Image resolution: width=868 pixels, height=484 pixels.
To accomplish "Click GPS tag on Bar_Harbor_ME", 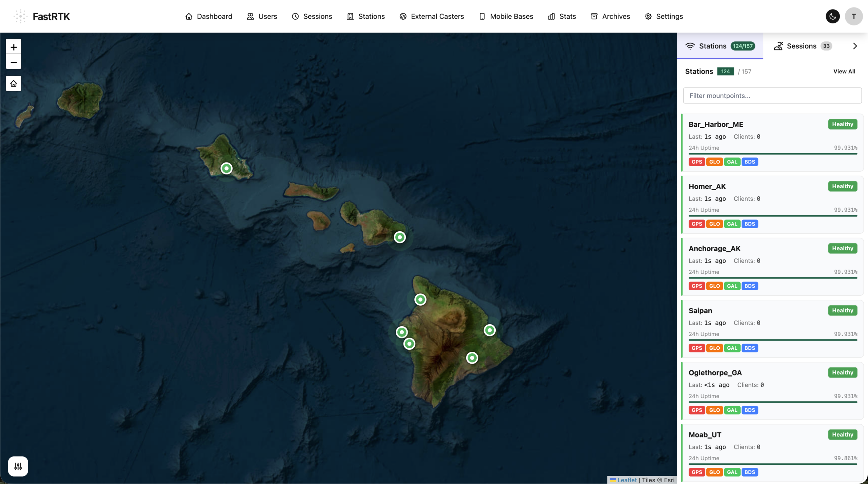I will pos(697,162).
